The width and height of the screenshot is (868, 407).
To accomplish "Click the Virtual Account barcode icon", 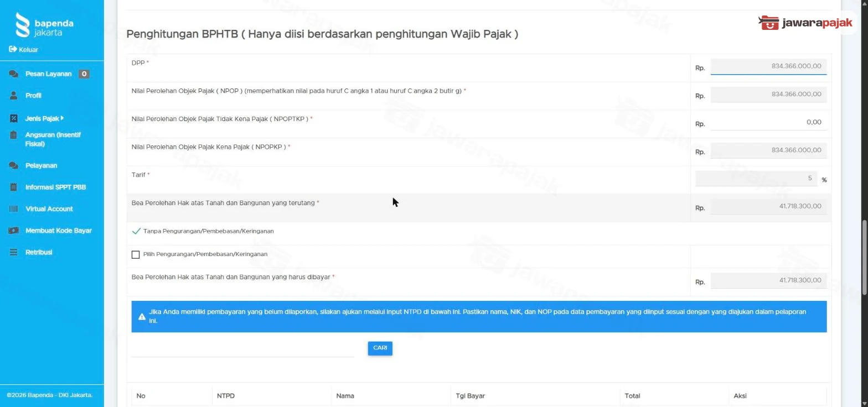I will coord(13,209).
